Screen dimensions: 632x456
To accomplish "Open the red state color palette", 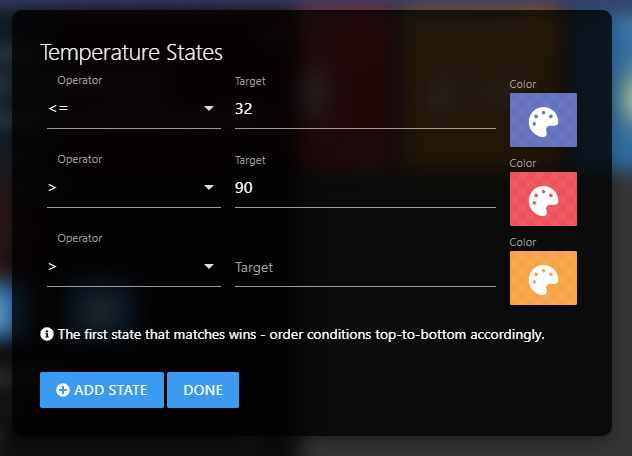I will point(543,199).
